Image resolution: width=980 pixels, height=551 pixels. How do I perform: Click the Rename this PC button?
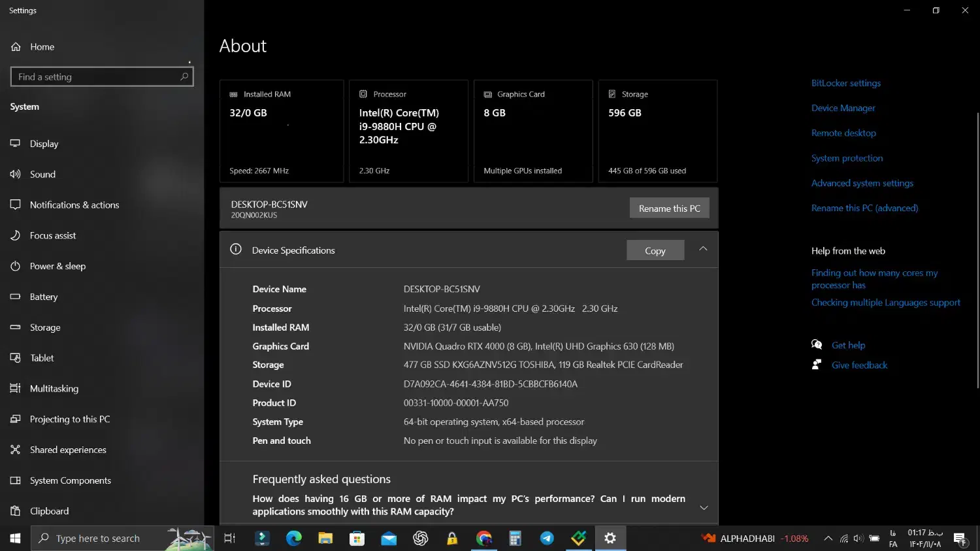click(x=669, y=208)
